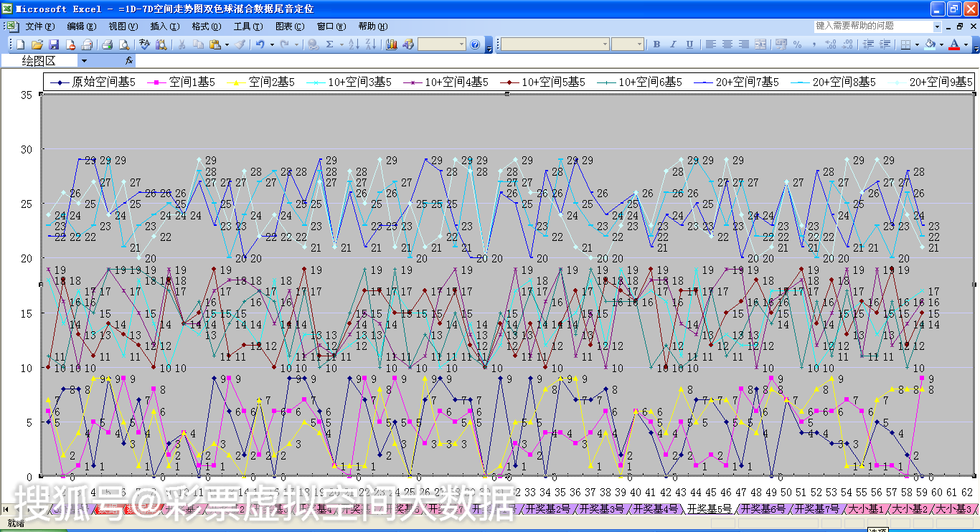
Task: Switch to the 开奖基2号 sheet tab
Action: coord(547,509)
